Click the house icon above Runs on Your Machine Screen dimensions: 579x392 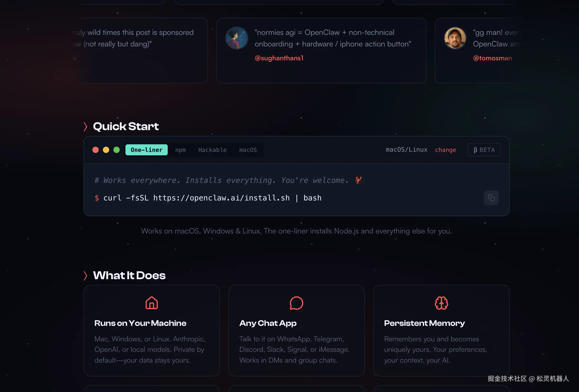click(152, 303)
